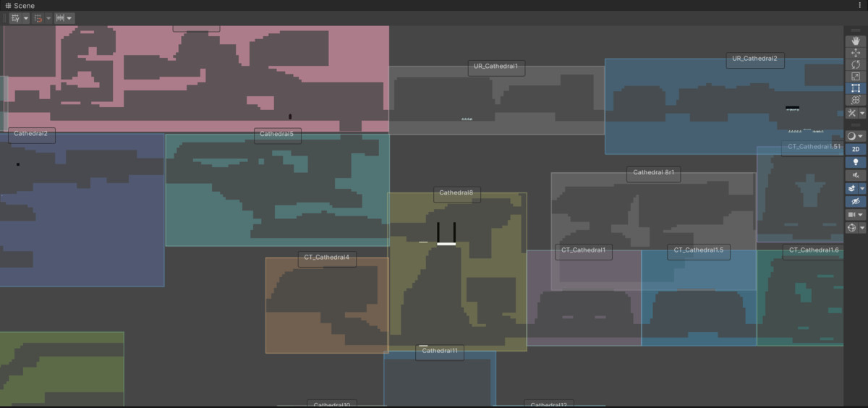The height and width of the screenshot is (408, 868).
Task: Select the Cathedral11 room label
Action: (x=440, y=352)
